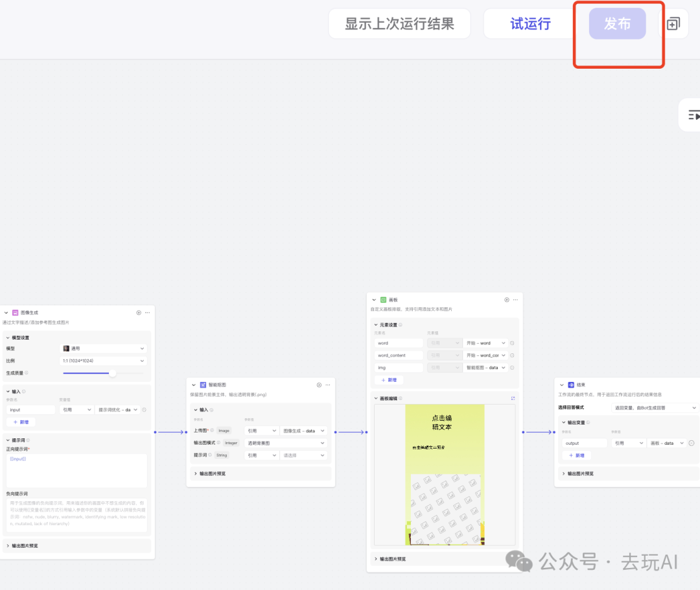Click the word element name field
The image size is (700, 590).
(399, 343)
